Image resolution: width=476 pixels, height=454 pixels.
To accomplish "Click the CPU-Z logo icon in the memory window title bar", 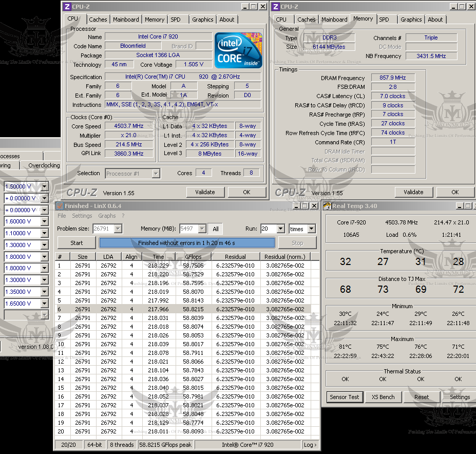I will (x=276, y=7).
